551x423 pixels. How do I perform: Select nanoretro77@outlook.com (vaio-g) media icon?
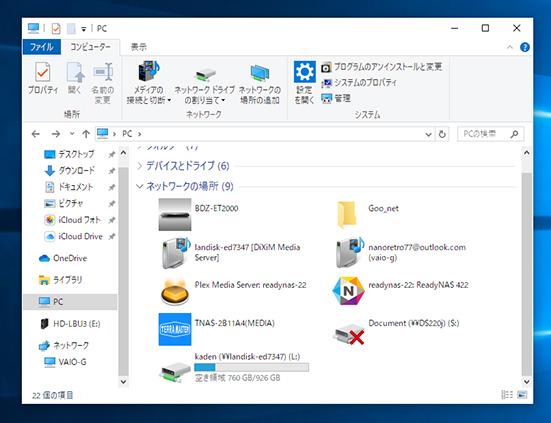click(349, 253)
